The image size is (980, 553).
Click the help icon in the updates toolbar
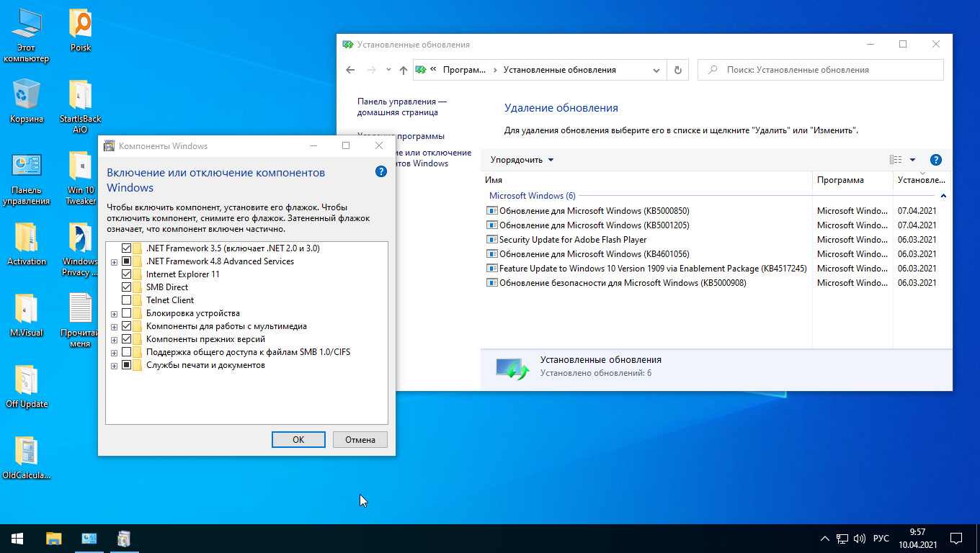936,160
